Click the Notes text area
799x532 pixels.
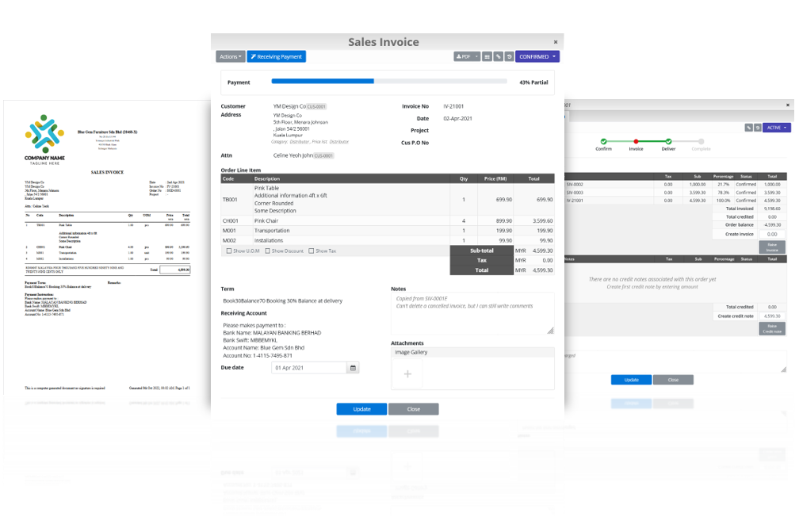pos(472,313)
